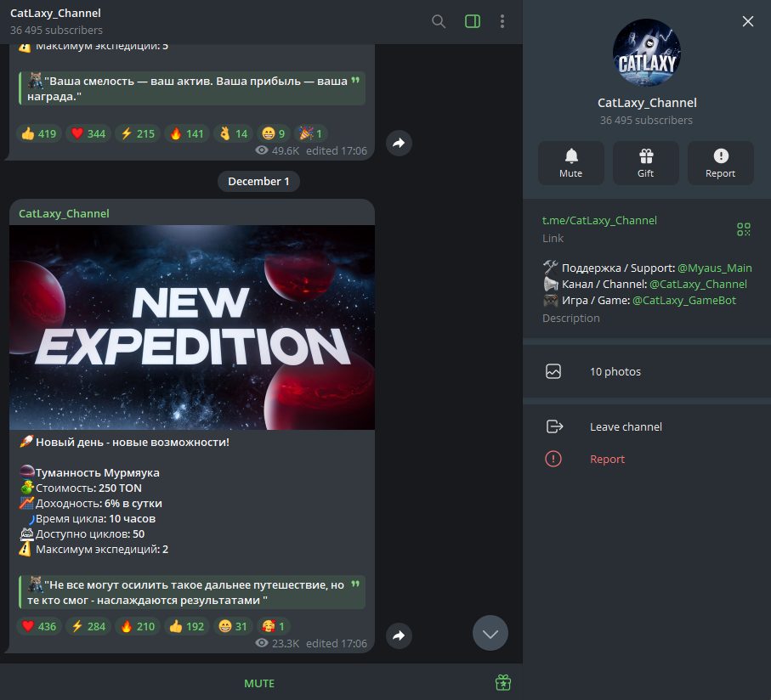Open the three-dot more options menu
The width and height of the screenshot is (771, 700).
502,21
